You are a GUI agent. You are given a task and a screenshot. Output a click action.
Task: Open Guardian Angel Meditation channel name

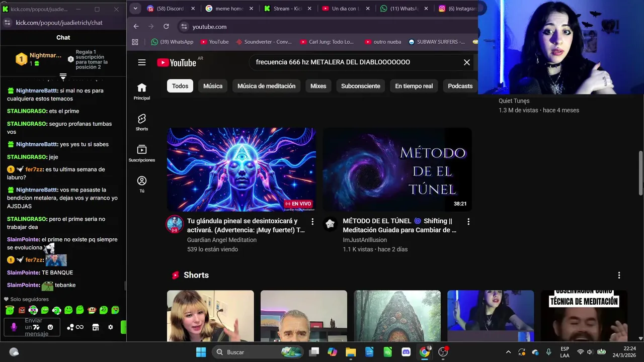point(222,240)
